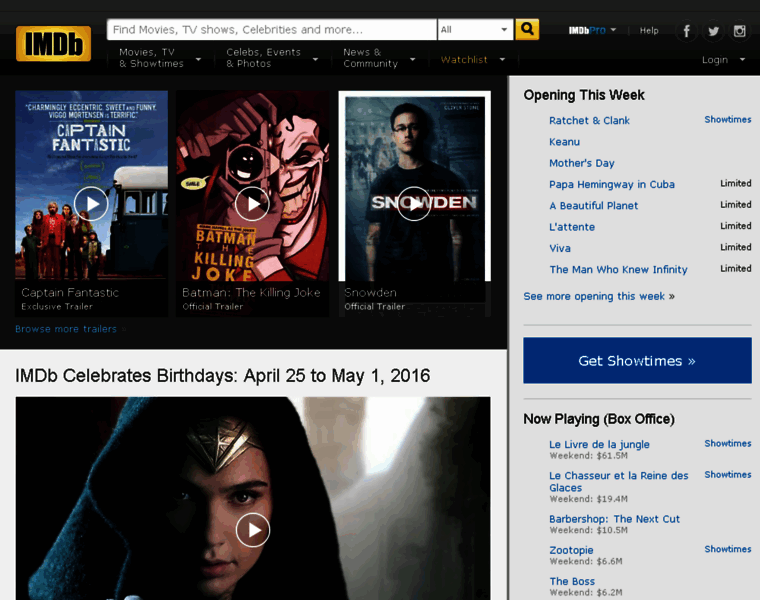Open the Keanu movie link
The image size is (760, 600).
tap(564, 142)
